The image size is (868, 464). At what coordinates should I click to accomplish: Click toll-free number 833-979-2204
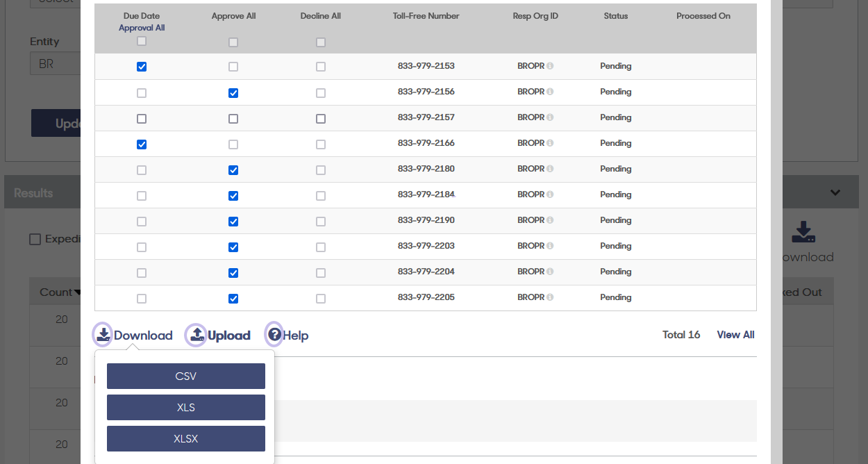[426, 272]
